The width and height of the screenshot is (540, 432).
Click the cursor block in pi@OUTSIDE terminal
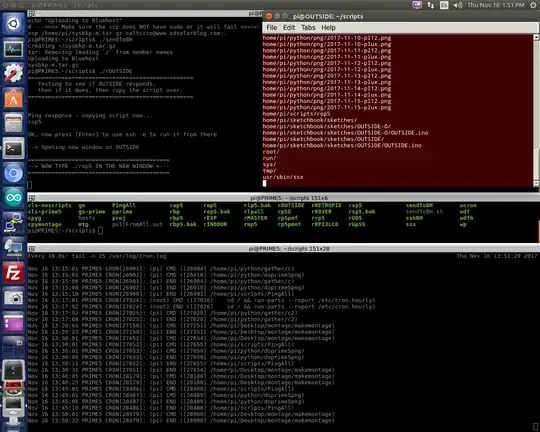click(264, 183)
